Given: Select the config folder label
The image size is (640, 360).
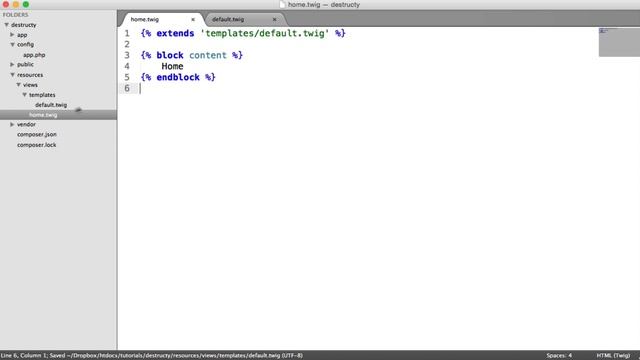Looking at the screenshot, I should [25, 44].
